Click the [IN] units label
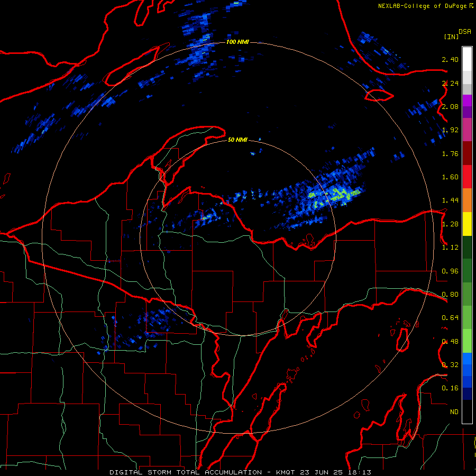476x476 pixels. [451, 36]
